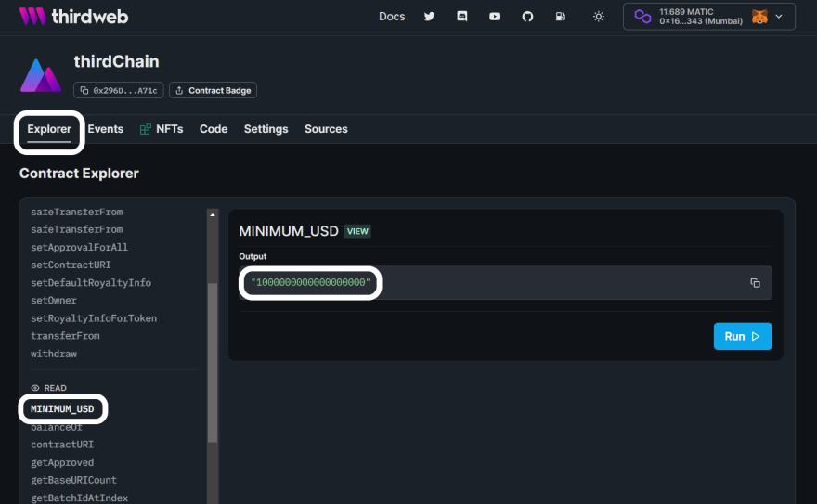This screenshot has height=504, width=817.
Task: Copy contract address 0x296D...A71c
Action: point(119,90)
